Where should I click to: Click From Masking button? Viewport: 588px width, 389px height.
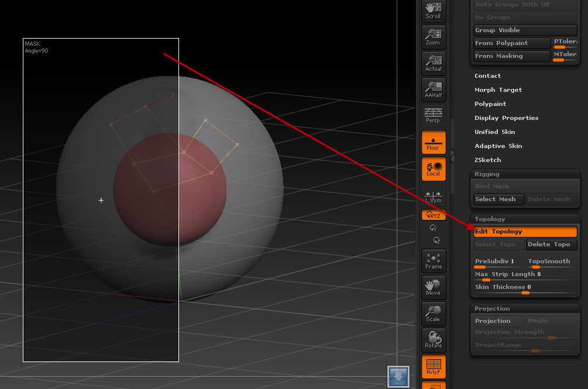point(511,56)
